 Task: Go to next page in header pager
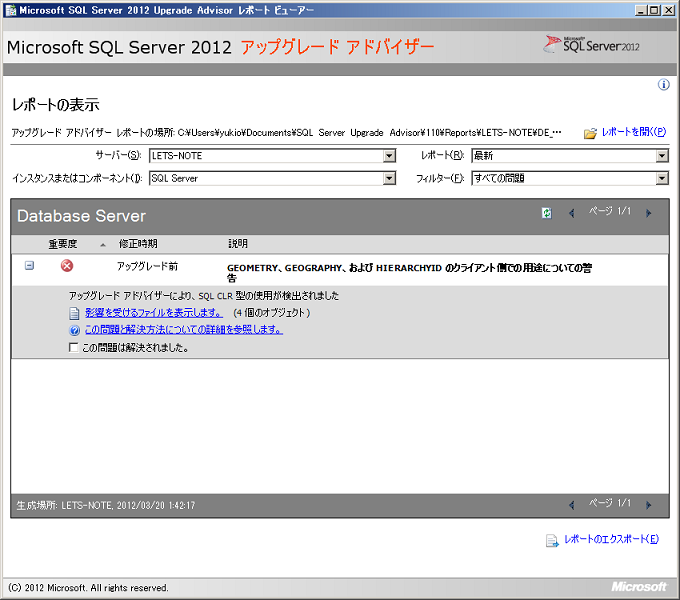tap(648, 213)
